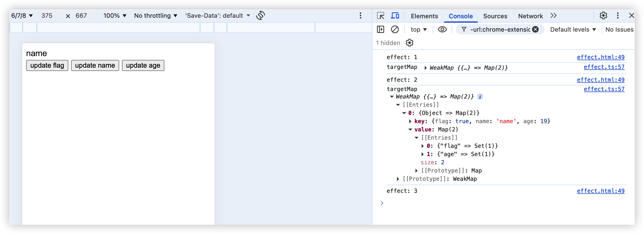Image resolution: width=644 pixels, height=234 pixels.
Task: Show more DevTools tabs via chevrons
Action: coord(554,16)
